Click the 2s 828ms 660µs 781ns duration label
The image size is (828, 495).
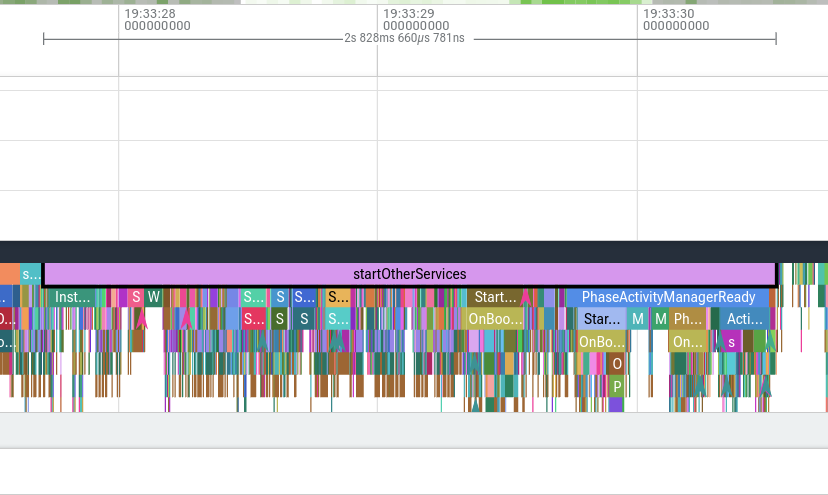tap(404, 38)
